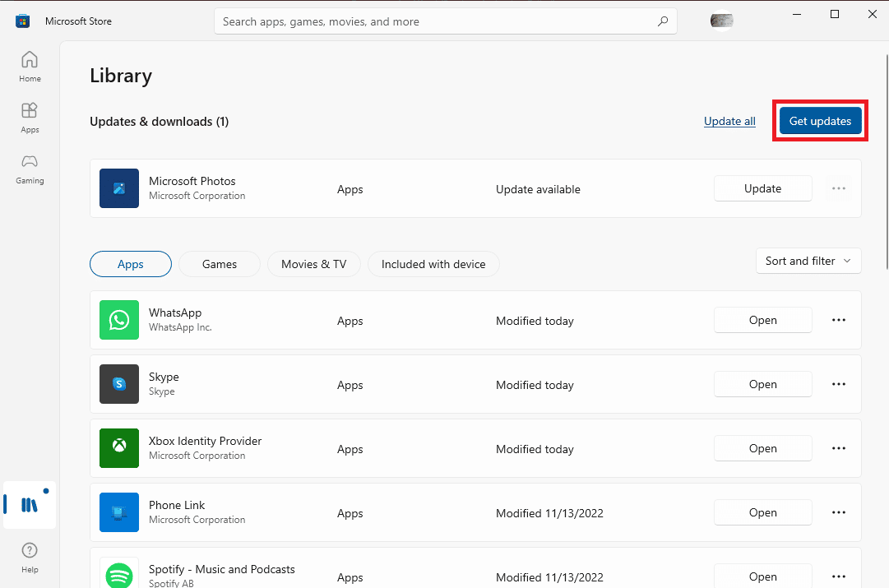889x588 pixels.
Task: Select the Games filter tab
Action: 220,264
